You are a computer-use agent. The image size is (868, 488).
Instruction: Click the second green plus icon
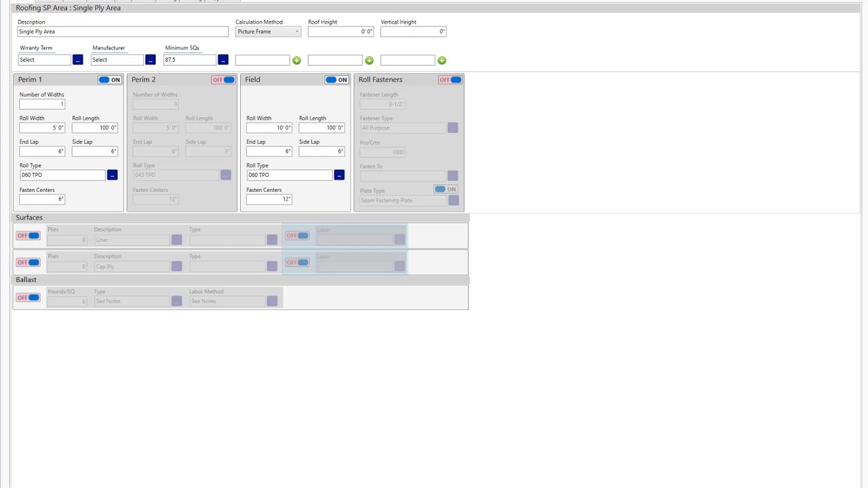pos(369,61)
